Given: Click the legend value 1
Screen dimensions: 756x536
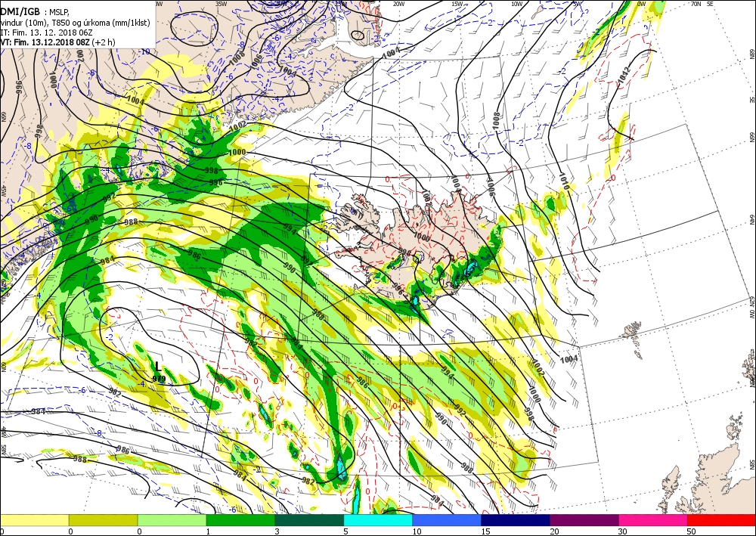Looking at the screenshot, I should pos(209,531).
